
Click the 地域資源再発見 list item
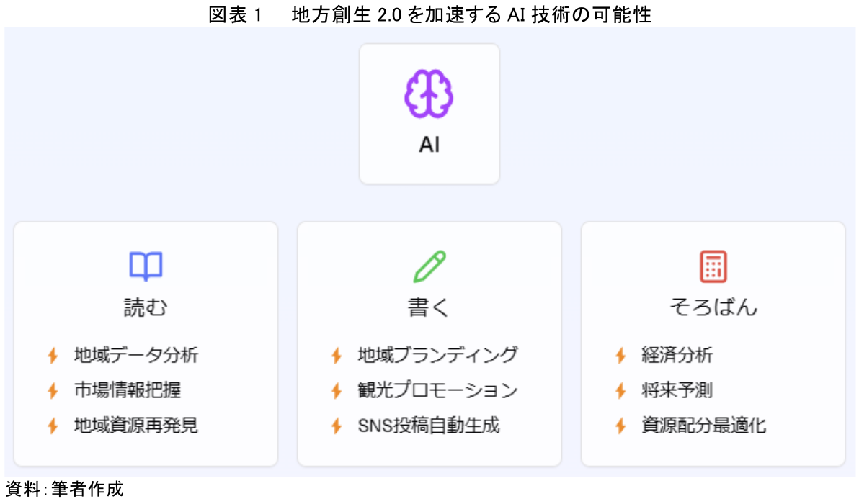tap(136, 426)
